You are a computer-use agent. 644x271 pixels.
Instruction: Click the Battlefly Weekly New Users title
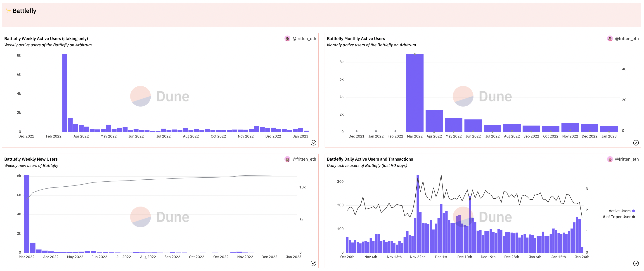point(31,159)
